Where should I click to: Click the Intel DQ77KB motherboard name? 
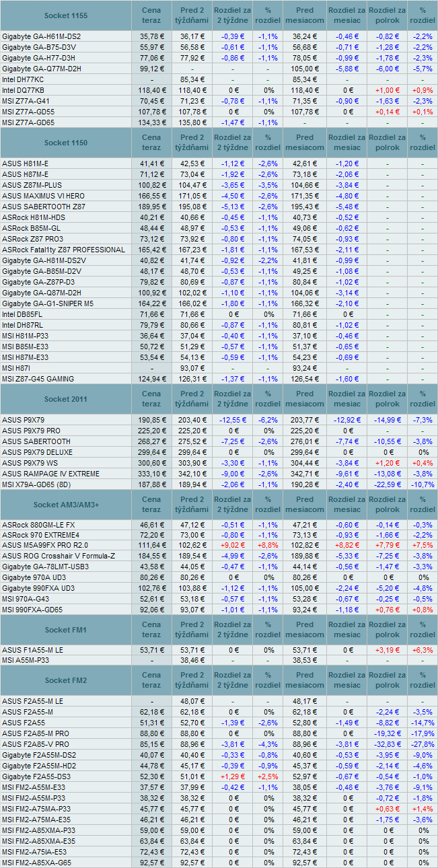24,90
